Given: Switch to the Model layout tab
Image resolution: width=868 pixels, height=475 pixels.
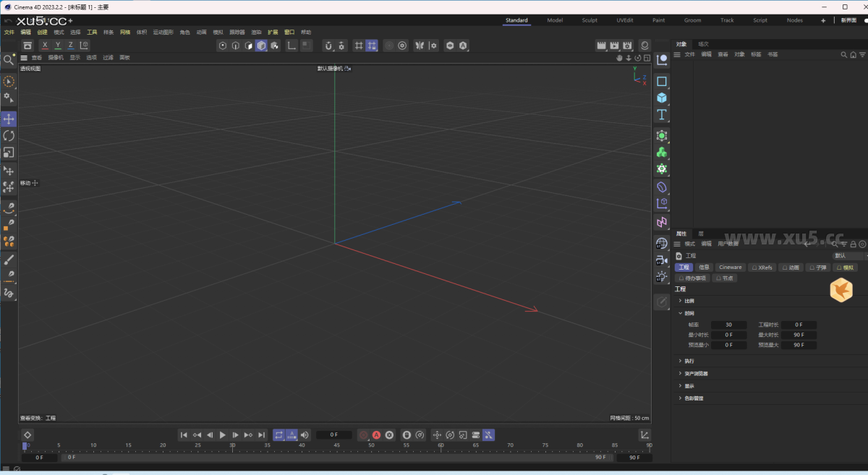Looking at the screenshot, I should [x=554, y=20].
